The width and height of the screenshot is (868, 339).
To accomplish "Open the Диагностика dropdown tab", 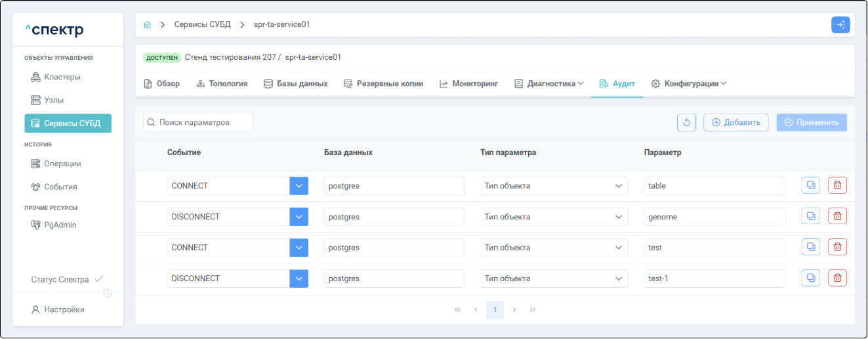I will 548,84.
